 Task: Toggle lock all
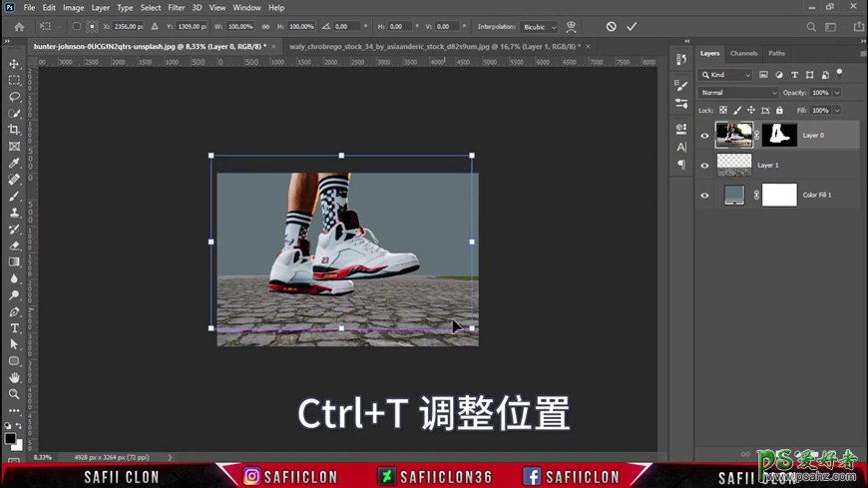point(779,110)
